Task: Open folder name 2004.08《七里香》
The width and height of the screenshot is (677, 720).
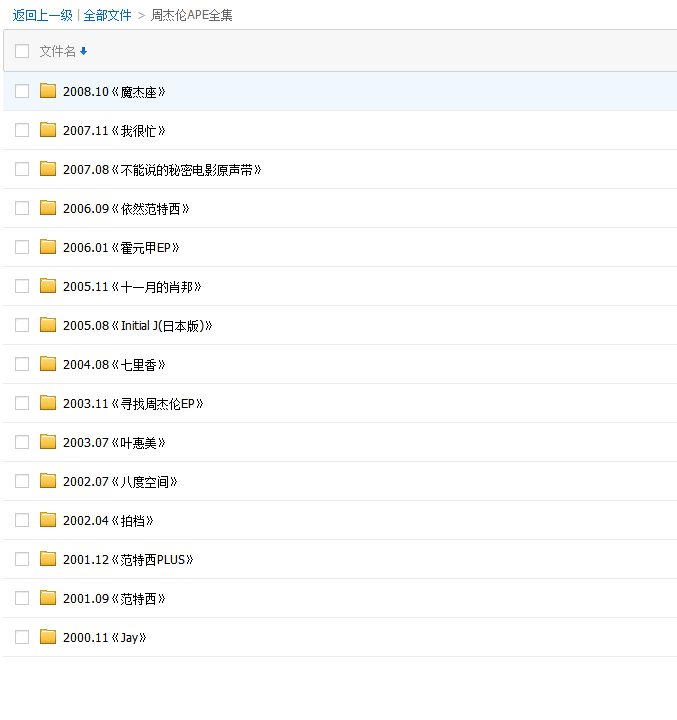Action: point(114,365)
